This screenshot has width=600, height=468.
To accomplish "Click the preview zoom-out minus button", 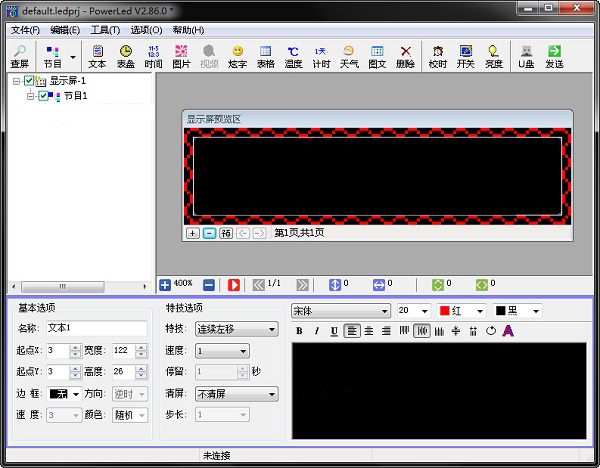I will (x=209, y=233).
